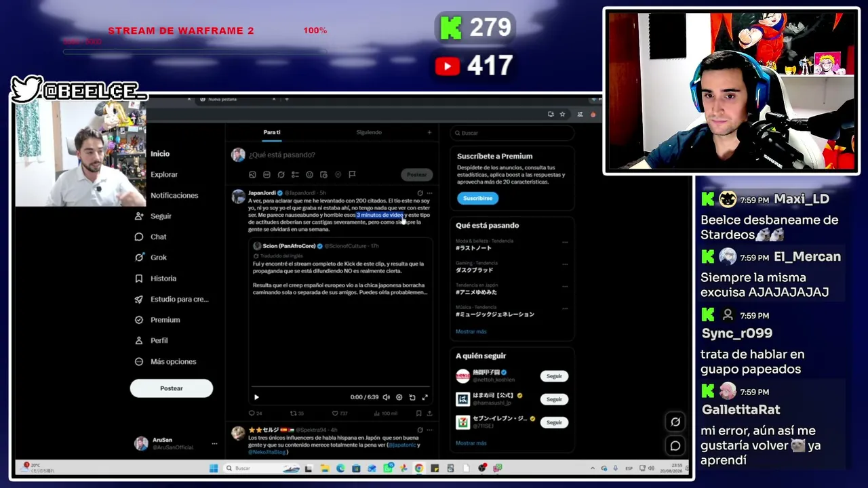868x488 pixels.
Task: Click the blue Suscribirse Premium button
Action: click(x=477, y=198)
